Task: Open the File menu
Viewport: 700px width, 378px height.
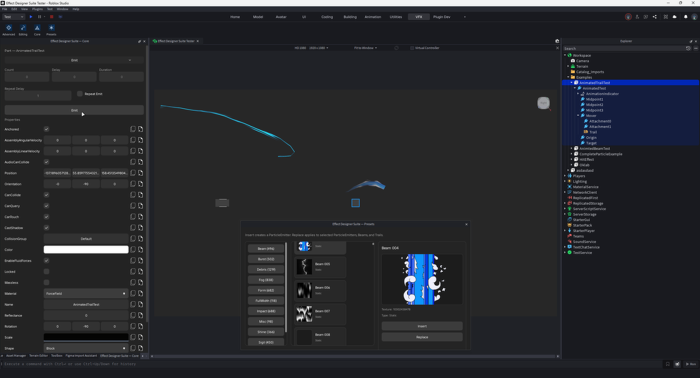Action: click(4, 9)
